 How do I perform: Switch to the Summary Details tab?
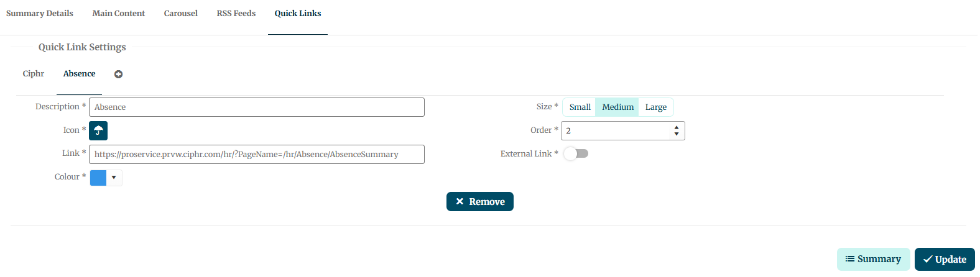coord(40,13)
